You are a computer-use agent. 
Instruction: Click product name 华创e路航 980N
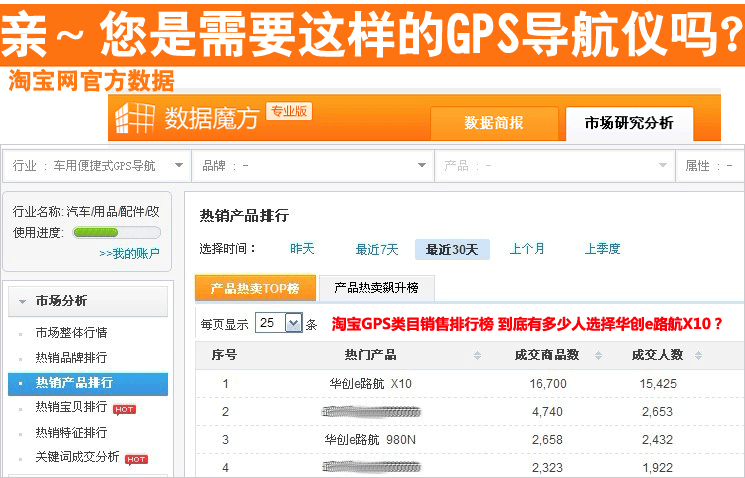tap(370, 440)
